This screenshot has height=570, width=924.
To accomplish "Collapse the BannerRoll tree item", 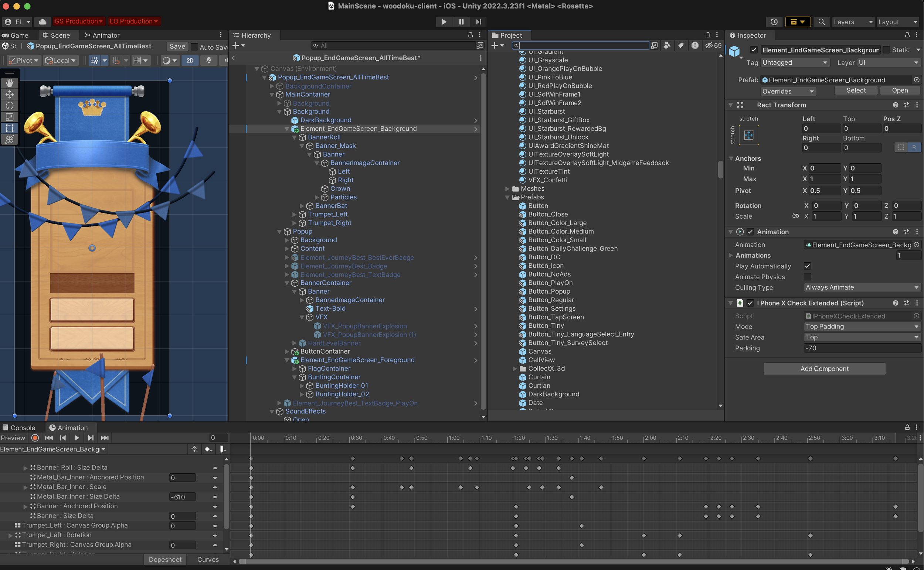I will tap(295, 137).
